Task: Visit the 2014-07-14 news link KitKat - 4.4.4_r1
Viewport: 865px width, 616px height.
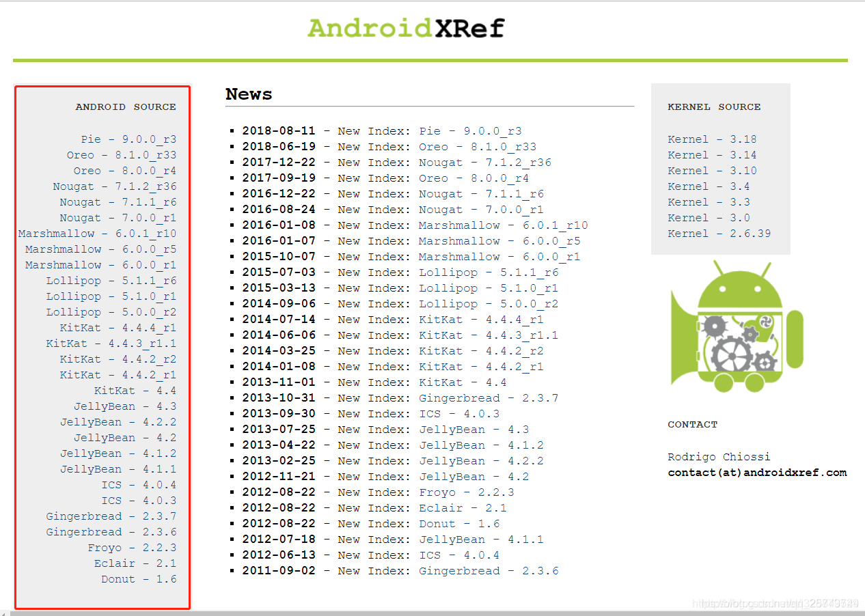Action: click(x=481, y=320)
